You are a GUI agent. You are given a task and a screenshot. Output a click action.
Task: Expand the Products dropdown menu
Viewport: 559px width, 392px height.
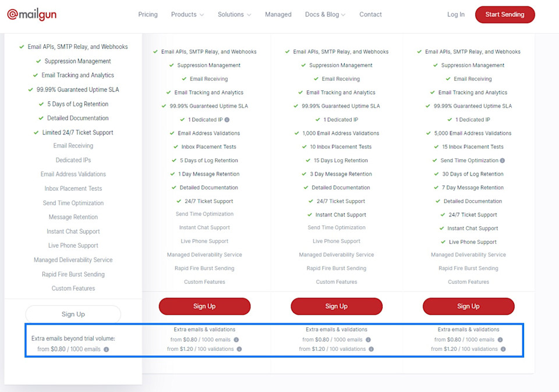click(x=187, y=15)
